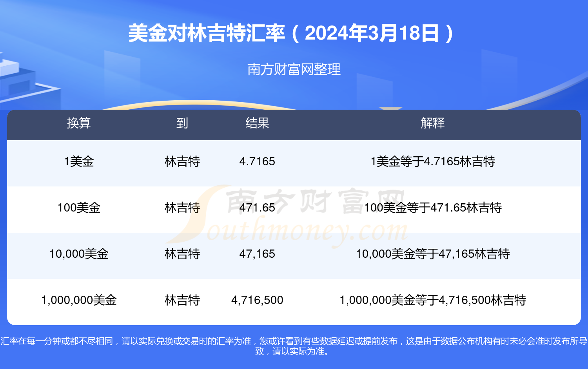
Task: Select the 到 column header
Action: 182,123
